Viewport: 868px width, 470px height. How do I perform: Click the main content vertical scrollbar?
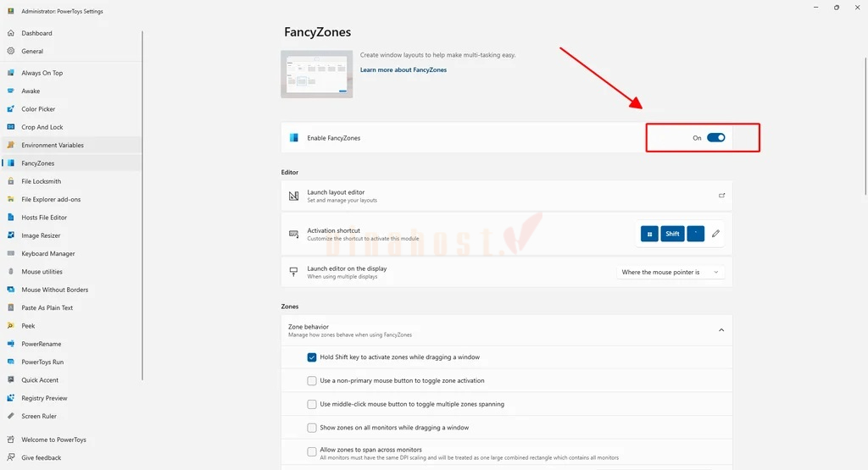click(x=865, y=125)
